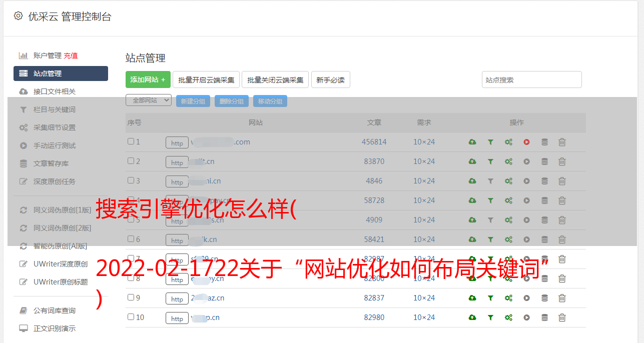
Task: Tick the checkbox for site 10
Action: [x=131, y=317]
